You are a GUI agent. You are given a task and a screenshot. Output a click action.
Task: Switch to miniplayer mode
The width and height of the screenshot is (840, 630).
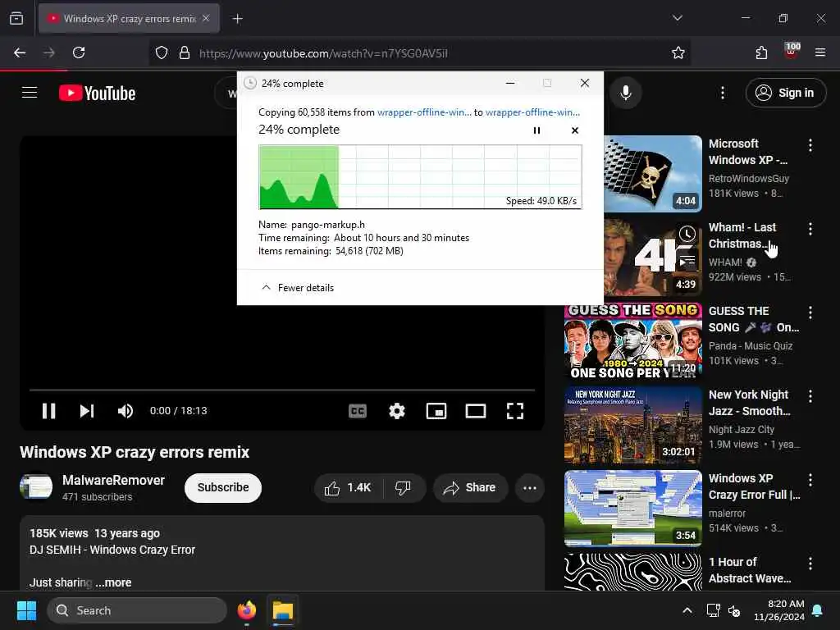(436, 411)
